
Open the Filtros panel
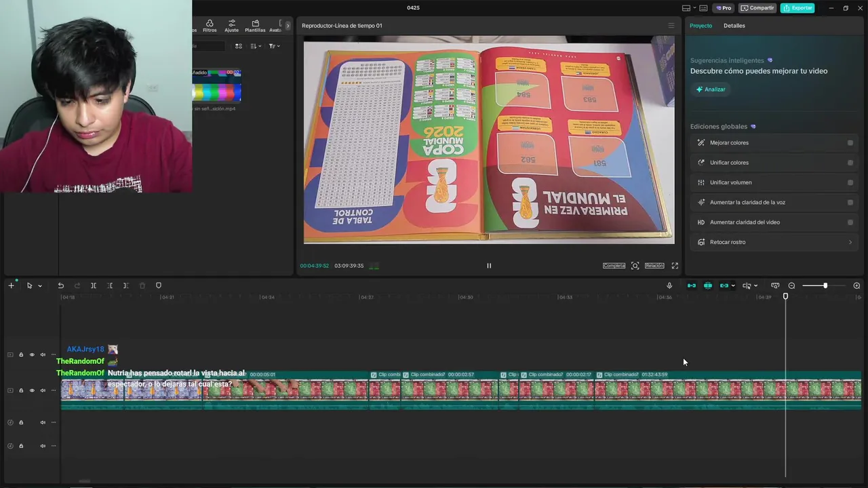210,26
